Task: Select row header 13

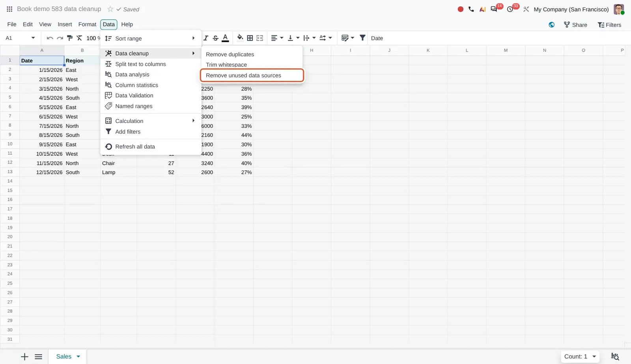Action: 10,172
